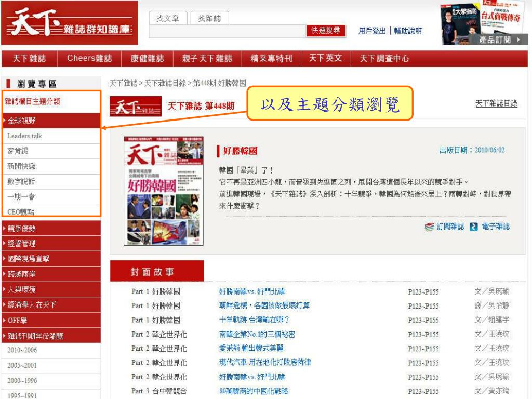Click 天下雜誌 in the breadcrumb
Image resolution: width=532 pixels, height=399 pixels.
point(123,83)
